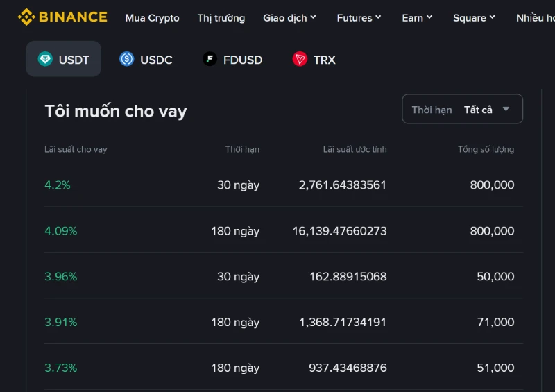Click the USDT coin icon
Viewport: 555px width, 392px height.
pyautogui.click(x=46, y=60)
